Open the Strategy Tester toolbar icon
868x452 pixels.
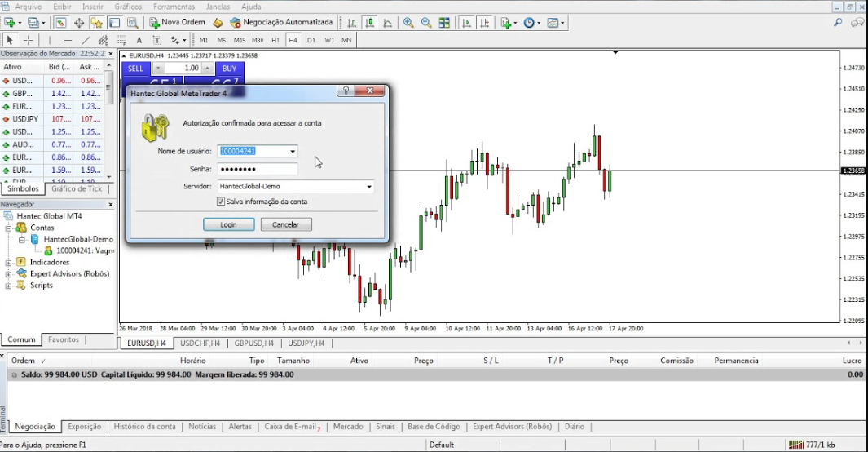[x=132, y=23]
